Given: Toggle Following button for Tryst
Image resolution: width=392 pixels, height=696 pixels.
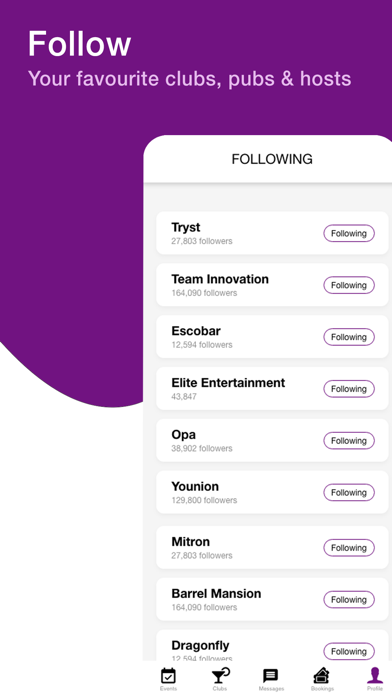Looking at the screenshot, I should pyautogui.click(x=349, y=233).
